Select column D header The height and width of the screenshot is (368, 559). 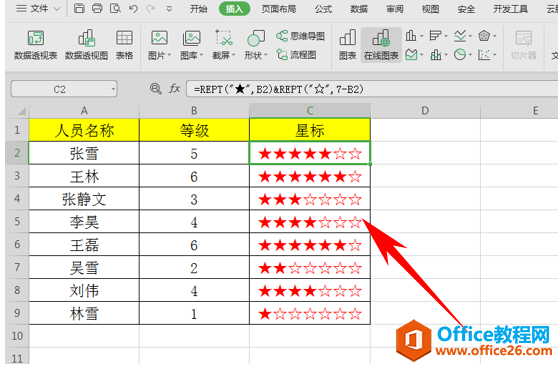(x=425, y=111)
